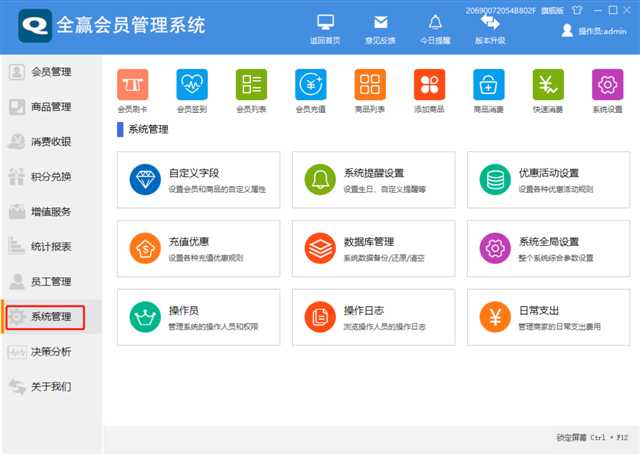Open 今日提醒 bell icon
Image resolution: width=640 pixels, height=456 pixels.
[435, 22]
